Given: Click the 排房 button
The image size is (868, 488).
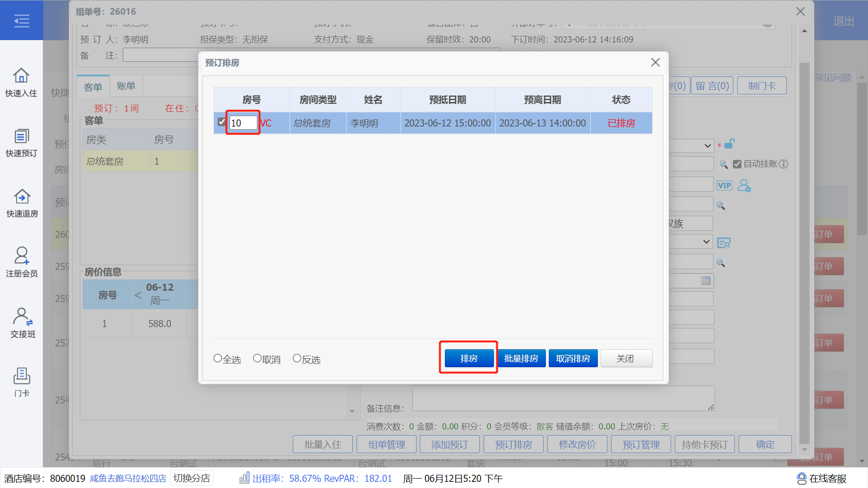Looking at the screenshot, I should [469, 358].
